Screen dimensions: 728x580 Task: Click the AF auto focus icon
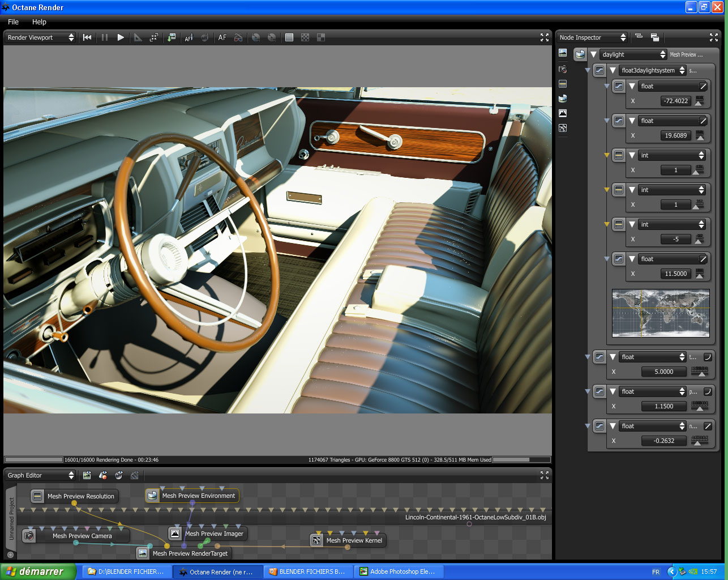(222, 37)
